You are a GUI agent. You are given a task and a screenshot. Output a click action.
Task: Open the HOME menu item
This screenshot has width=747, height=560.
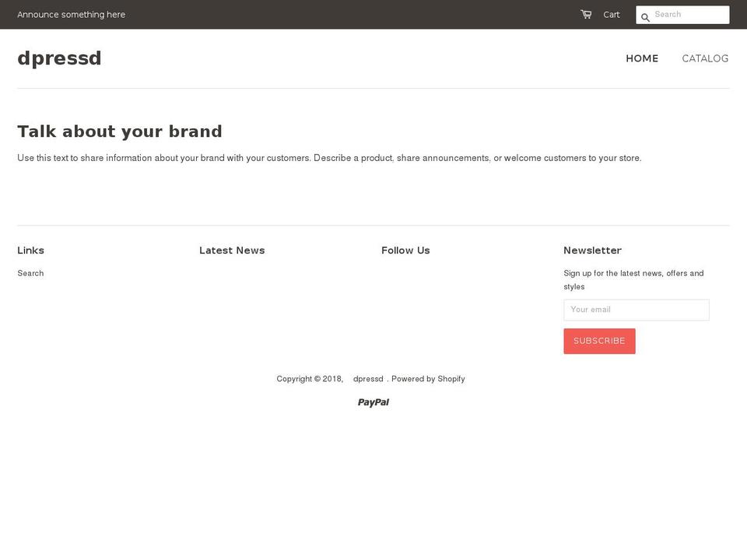pyautogui.click(x=642, y=58)
